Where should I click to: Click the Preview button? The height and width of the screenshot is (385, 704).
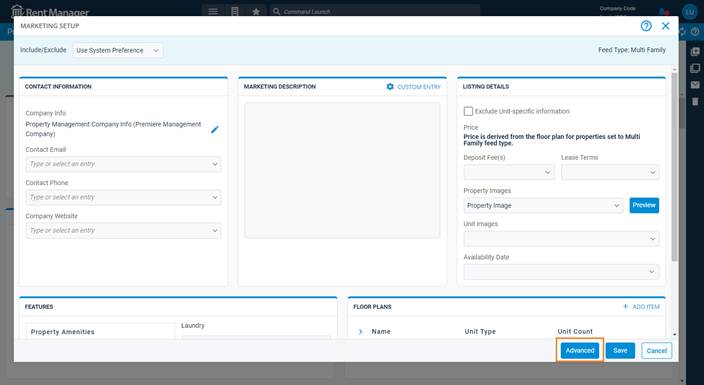coord(644,205)
